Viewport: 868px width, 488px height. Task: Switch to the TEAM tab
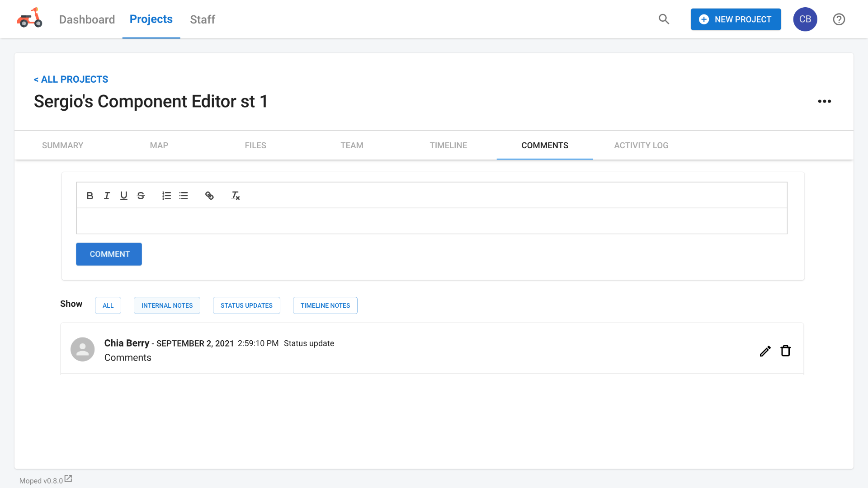(x=352, y=145)
